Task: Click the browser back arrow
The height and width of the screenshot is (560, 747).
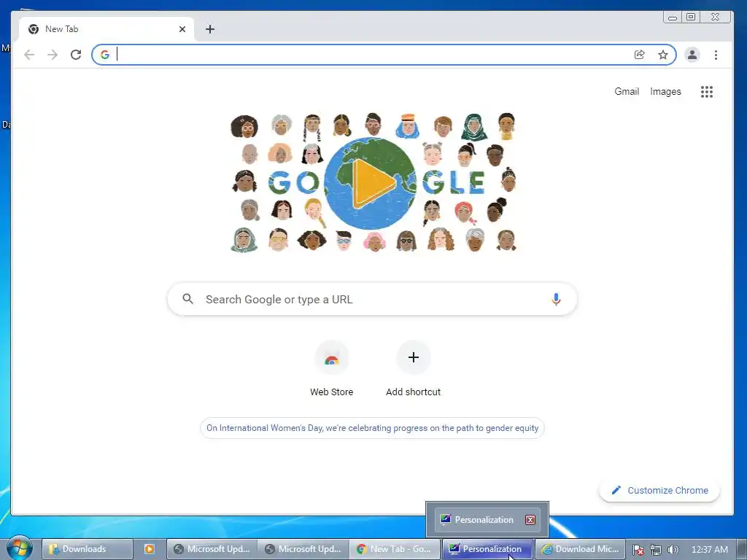Action: coord(29,55)
